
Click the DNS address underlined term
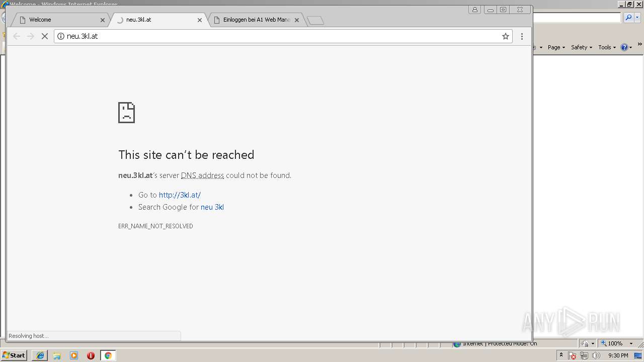pyautogui.click(x=202, y=175)
